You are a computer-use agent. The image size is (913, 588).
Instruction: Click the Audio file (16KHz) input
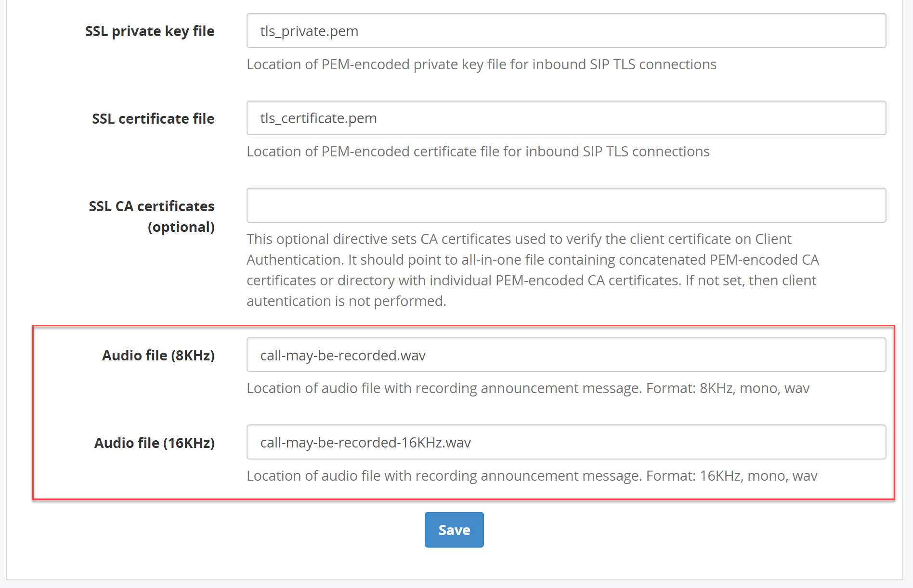click(566, 442)
